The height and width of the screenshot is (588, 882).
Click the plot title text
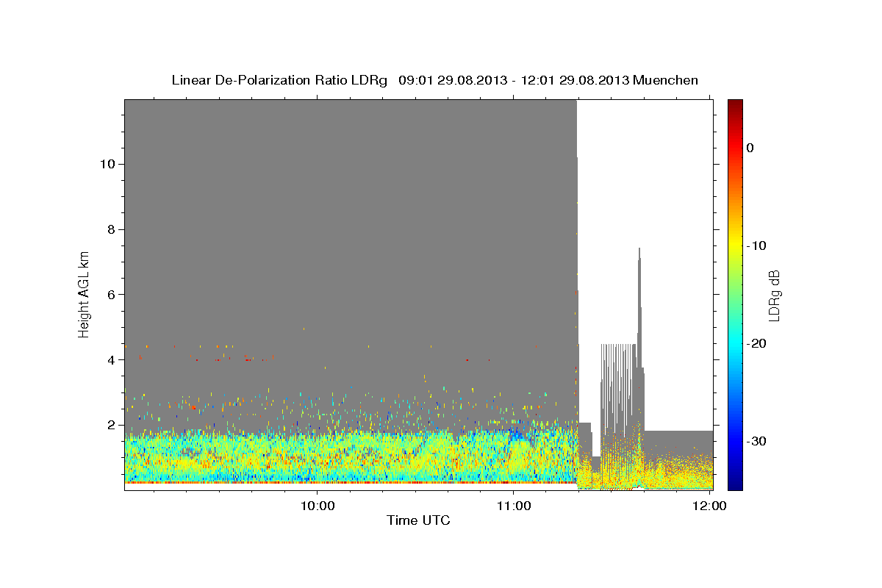point(434,80)
